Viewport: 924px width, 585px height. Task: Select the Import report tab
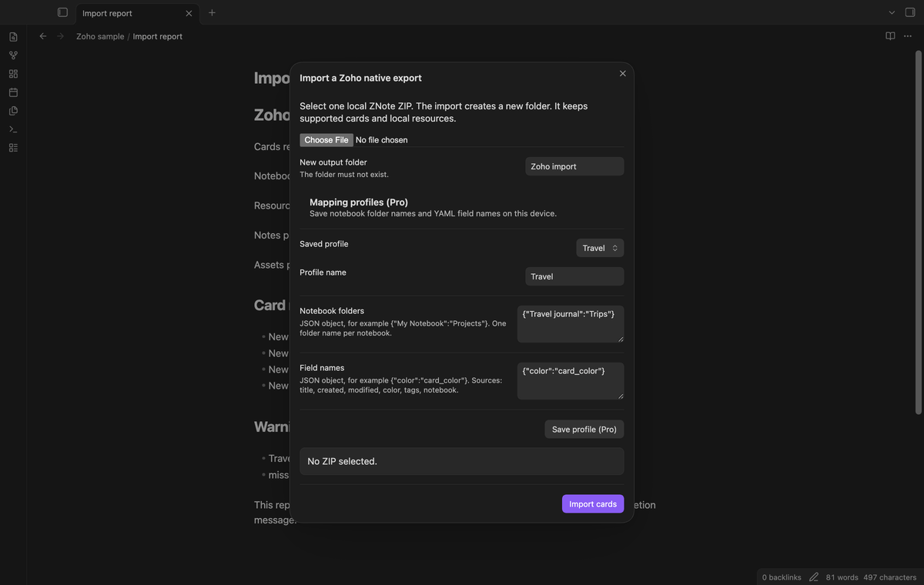[137, 13]
